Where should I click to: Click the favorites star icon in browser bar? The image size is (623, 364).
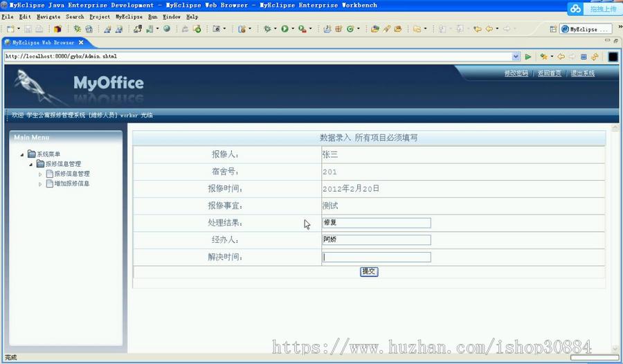click(x=543, y=57)
